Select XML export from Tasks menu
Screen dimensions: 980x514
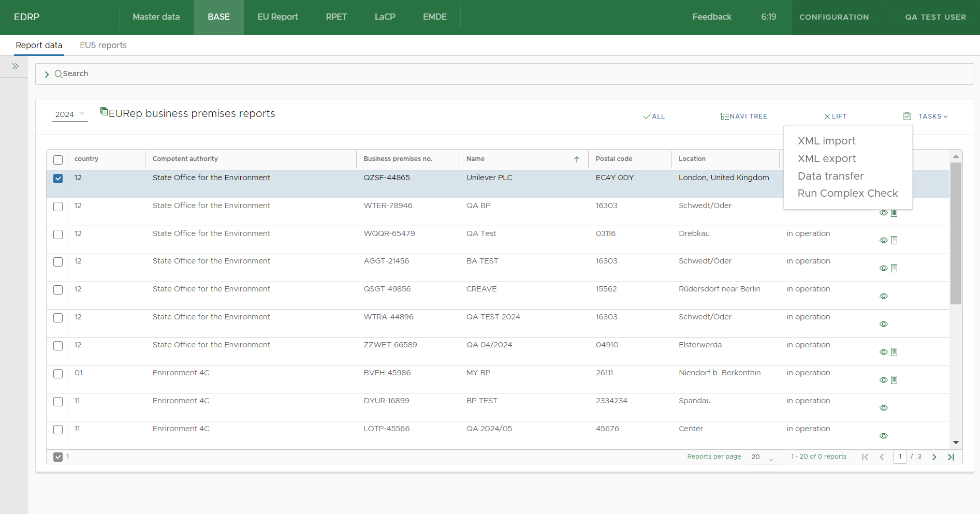[x=827, y=159]
